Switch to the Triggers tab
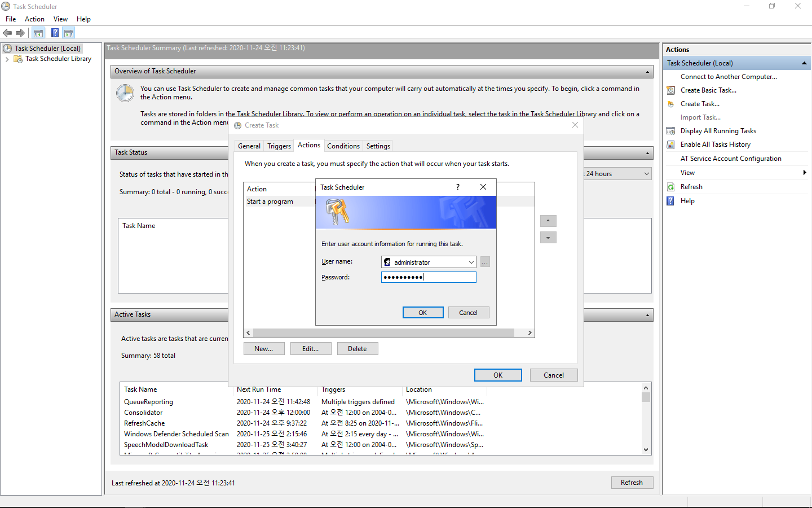This screenshot has height=508, width=812. tap(279, 146)
